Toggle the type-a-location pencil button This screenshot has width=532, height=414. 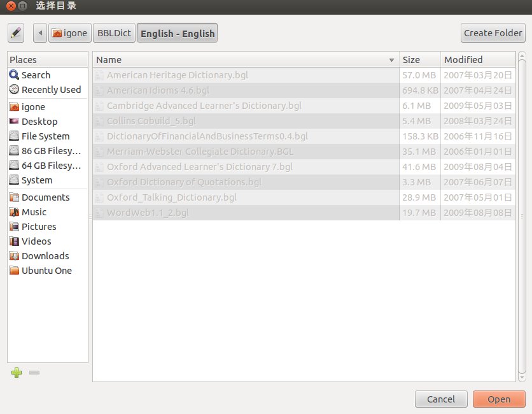[x=16, y=33]
